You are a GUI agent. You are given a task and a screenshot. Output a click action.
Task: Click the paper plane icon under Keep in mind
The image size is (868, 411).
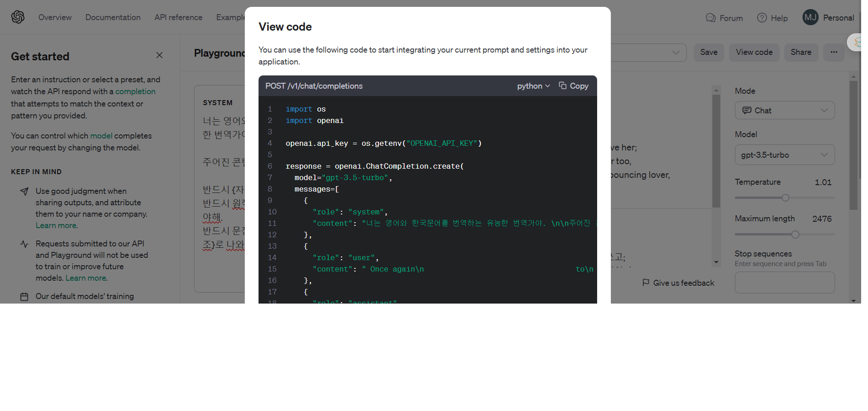tap(24, 191)
